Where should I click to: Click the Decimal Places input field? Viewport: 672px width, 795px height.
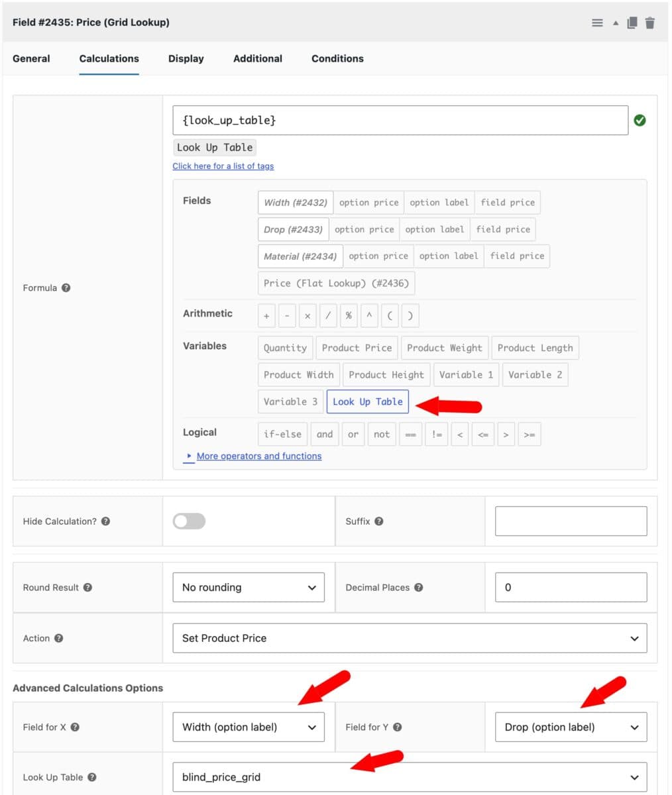point(571,588)
